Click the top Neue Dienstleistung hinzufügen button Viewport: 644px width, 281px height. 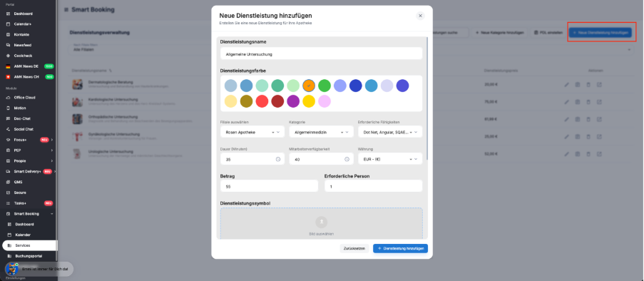click(x=600, y=33)
